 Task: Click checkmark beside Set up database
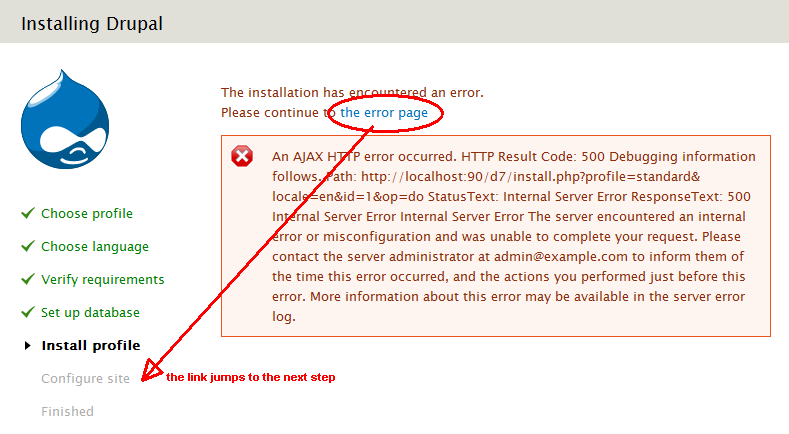28,312
